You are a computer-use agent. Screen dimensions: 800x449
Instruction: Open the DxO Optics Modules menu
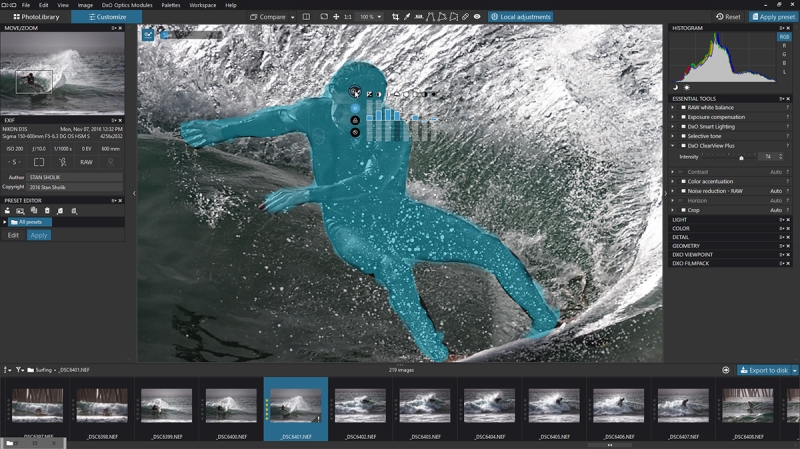[127, 5]
